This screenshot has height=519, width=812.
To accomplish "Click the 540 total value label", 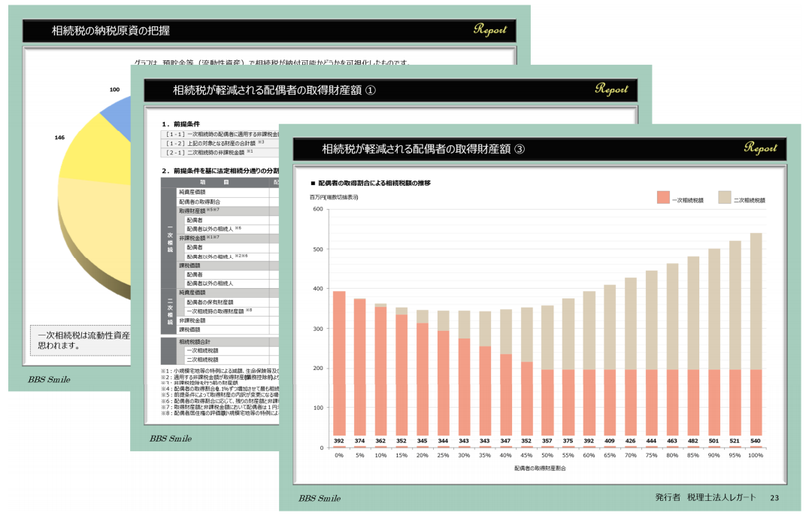I will (x=756, y=442).
